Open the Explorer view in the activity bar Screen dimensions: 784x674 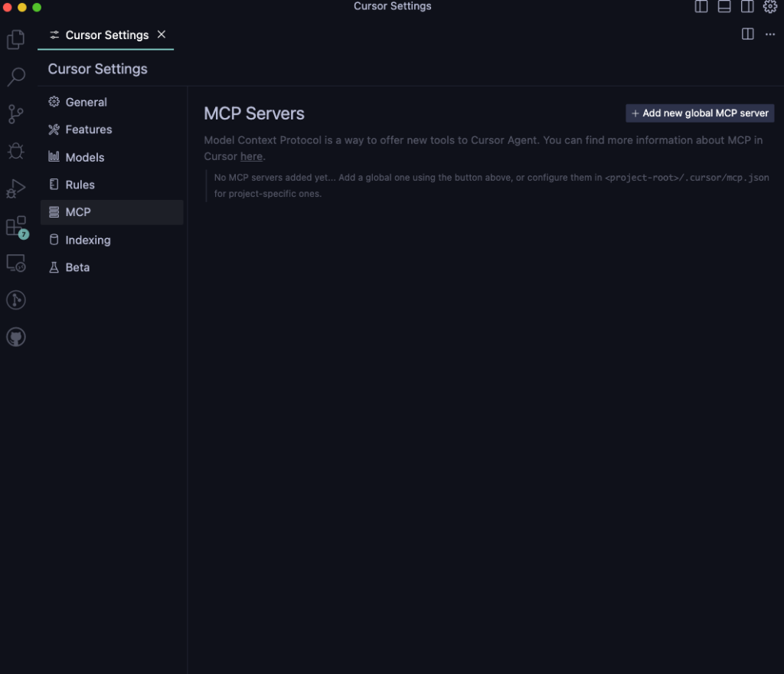coord(15,39)
